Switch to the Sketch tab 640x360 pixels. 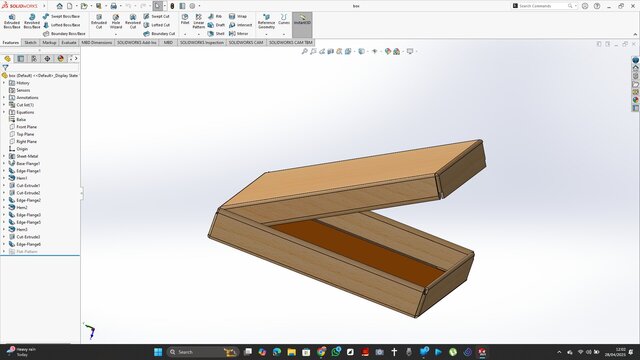(30, 42)
